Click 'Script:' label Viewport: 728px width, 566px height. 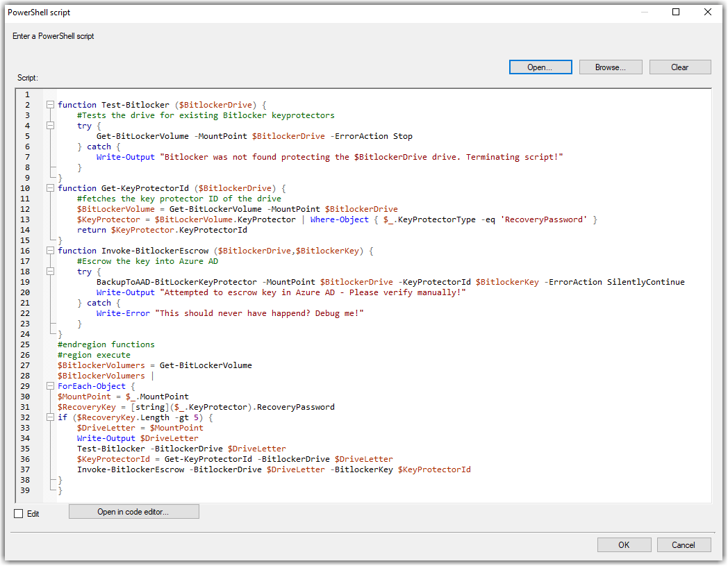click(x=27, y=78)
